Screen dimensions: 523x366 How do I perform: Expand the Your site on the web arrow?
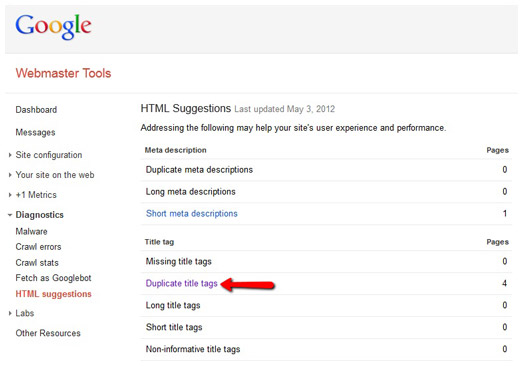click(10, 175)
